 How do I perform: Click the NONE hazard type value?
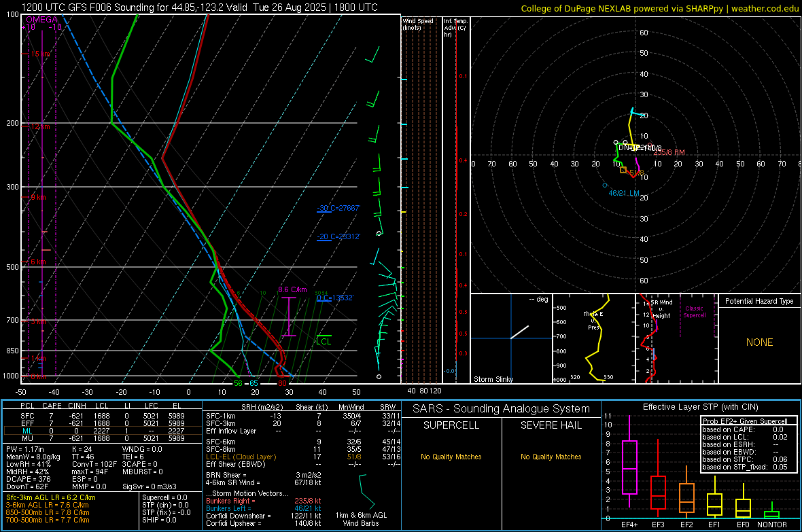(x=759, y=342)
